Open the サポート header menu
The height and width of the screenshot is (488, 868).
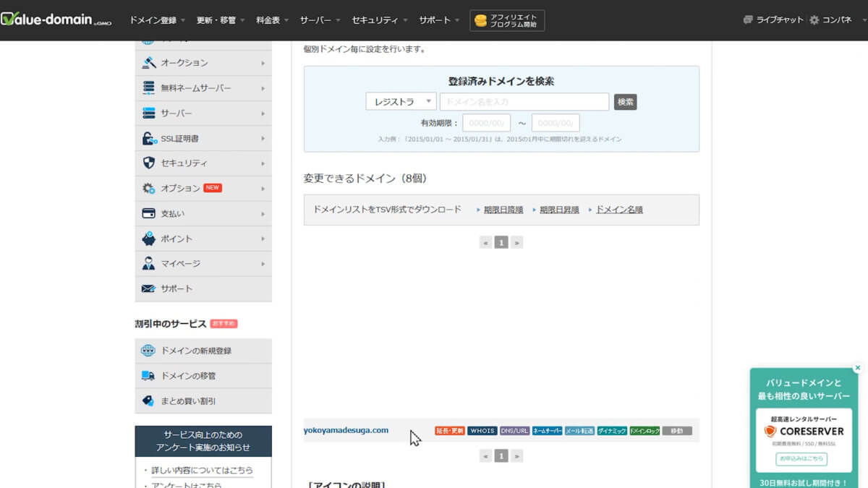tap(439, 20)
